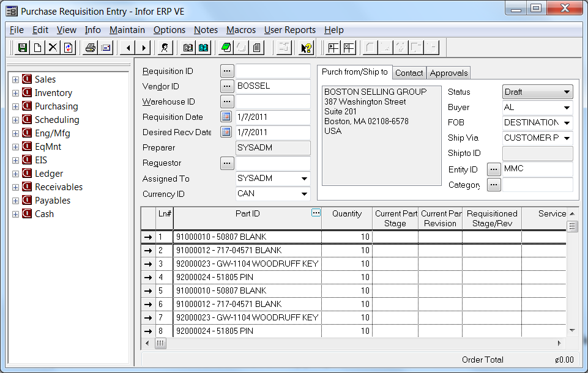Click the Vendor ID browse button
588x373 pixels.
(227, 86)
